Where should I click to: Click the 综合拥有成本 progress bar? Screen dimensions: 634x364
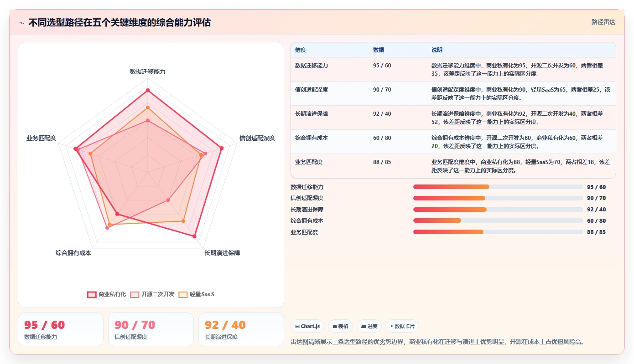[498, 220]
